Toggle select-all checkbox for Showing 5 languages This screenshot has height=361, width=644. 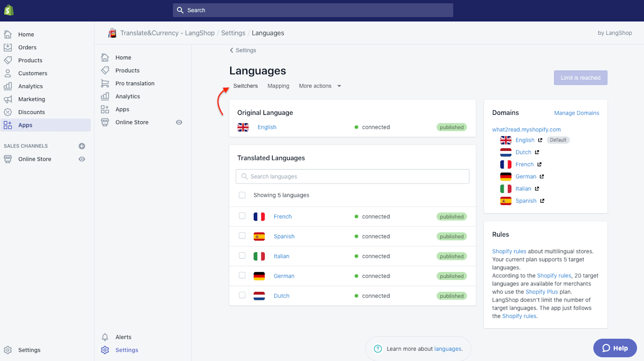(x=242, y=195)
